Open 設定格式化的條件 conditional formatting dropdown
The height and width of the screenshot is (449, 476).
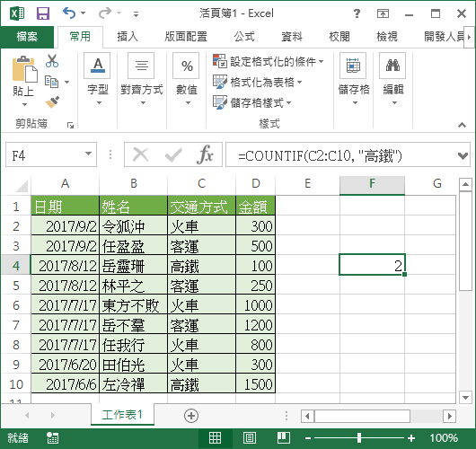point(268,61)
